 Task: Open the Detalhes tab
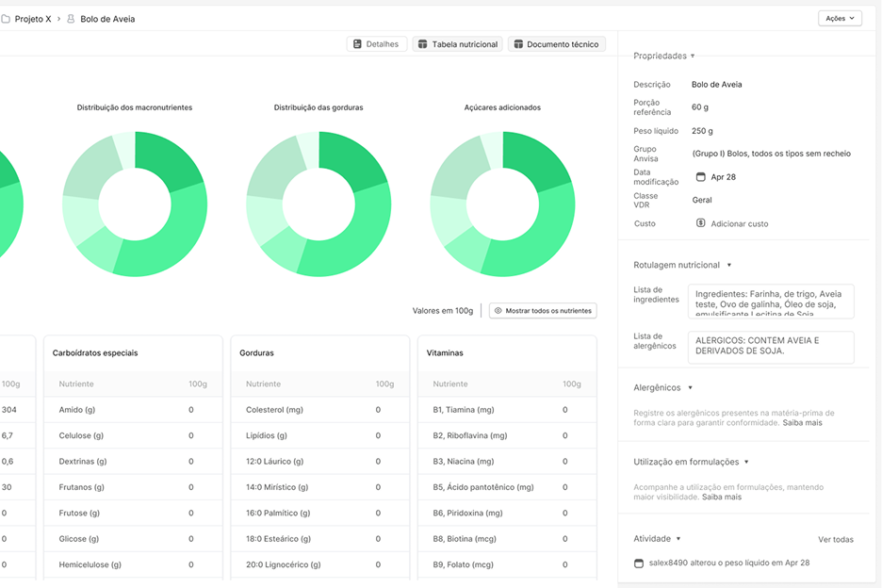pos(377,44)
